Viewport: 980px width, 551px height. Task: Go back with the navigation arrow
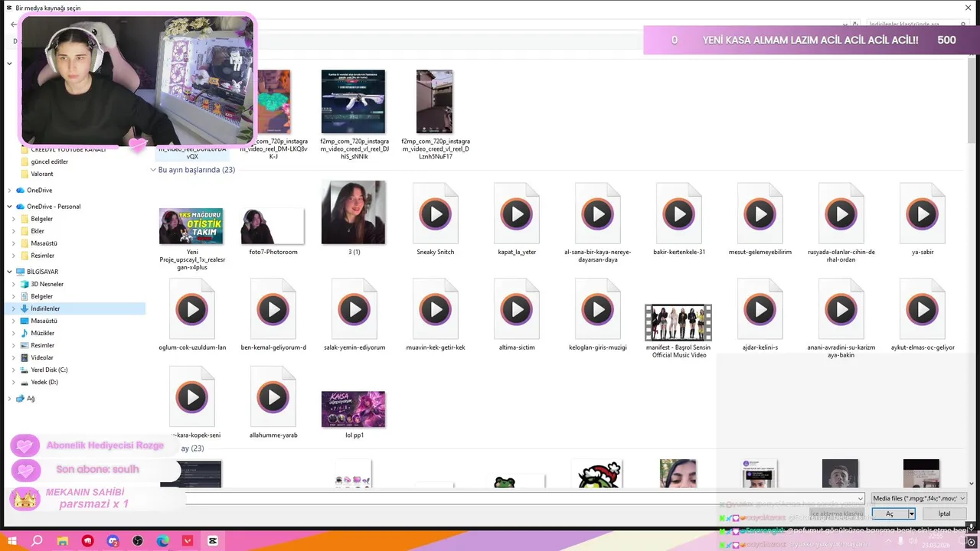(14, 24)
